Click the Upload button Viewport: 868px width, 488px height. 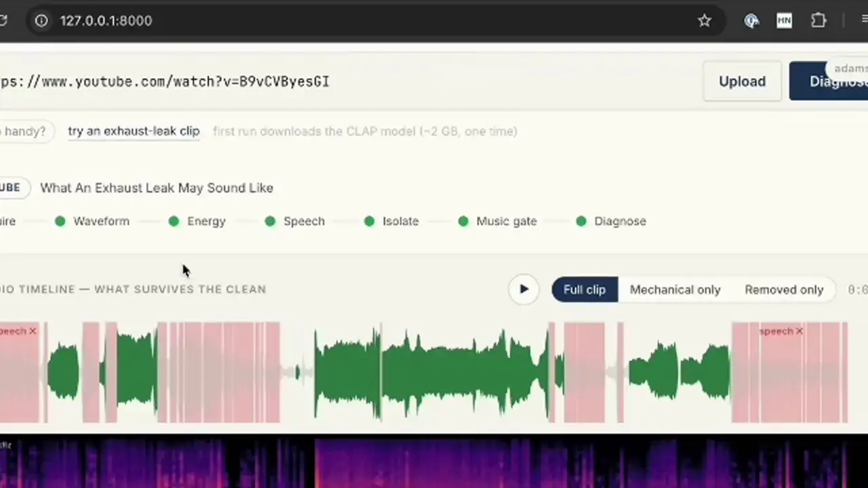coord(742,81)
